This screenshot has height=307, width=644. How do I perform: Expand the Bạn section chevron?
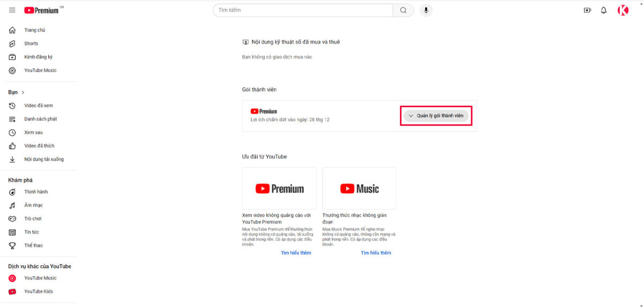click(x=23, y=92)
